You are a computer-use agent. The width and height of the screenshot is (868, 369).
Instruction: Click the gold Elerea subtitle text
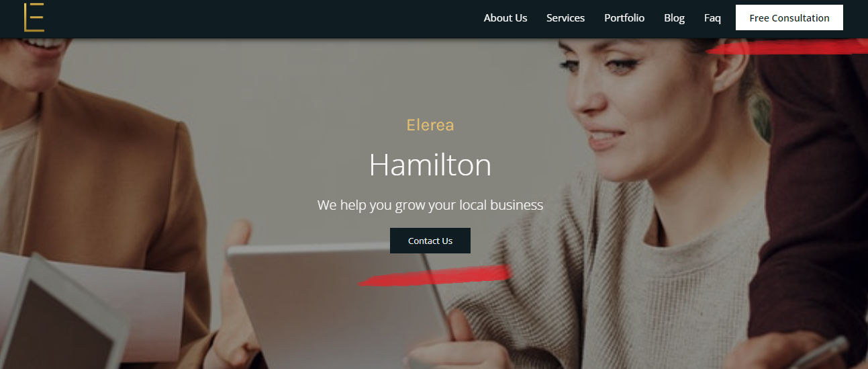pos(430,125)
